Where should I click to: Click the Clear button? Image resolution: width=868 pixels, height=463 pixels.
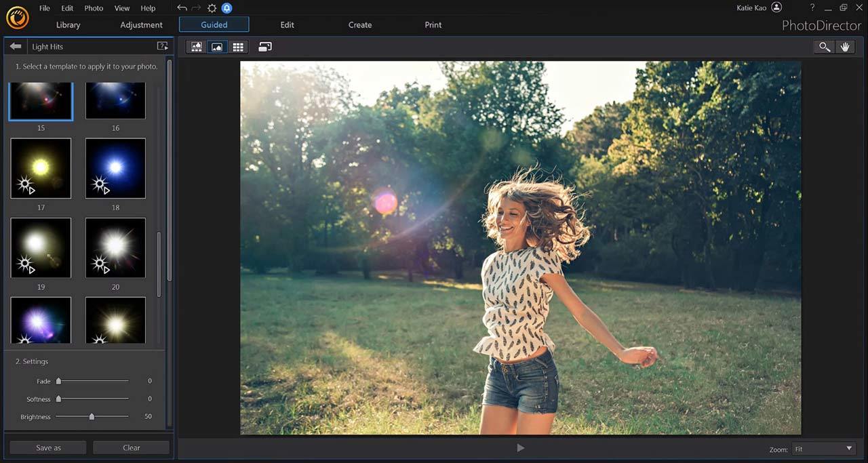131,447
